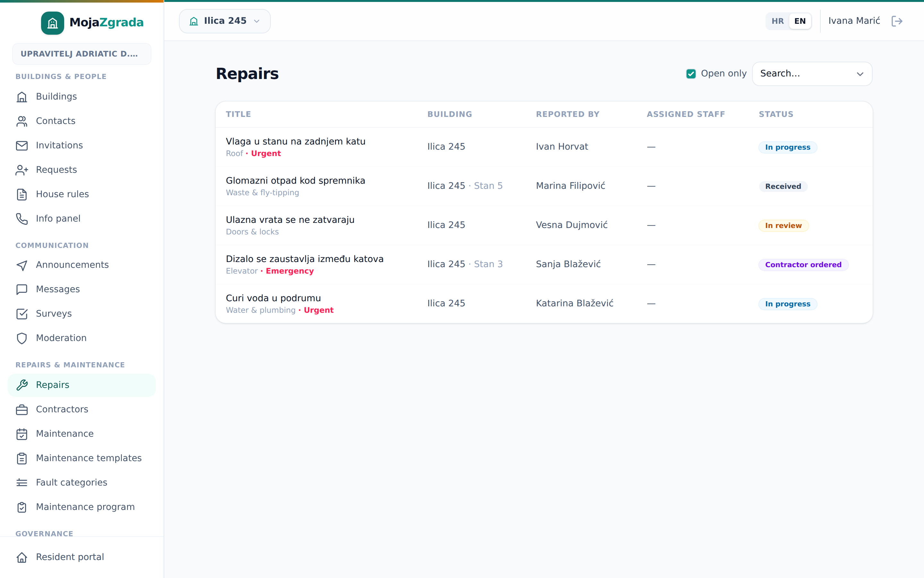Switch language to HR
Image resolution: width=924 pixels, height=578 pixels.
[777, 21]
